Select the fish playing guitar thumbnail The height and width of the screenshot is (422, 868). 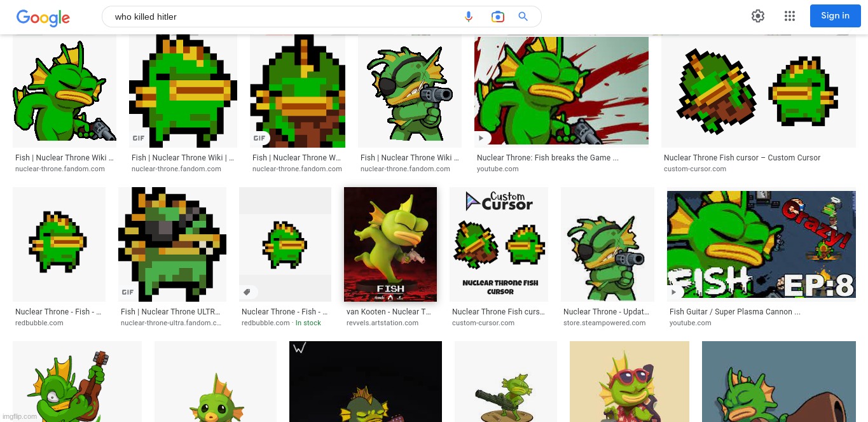pyautogui.click(x=77, y=381)
